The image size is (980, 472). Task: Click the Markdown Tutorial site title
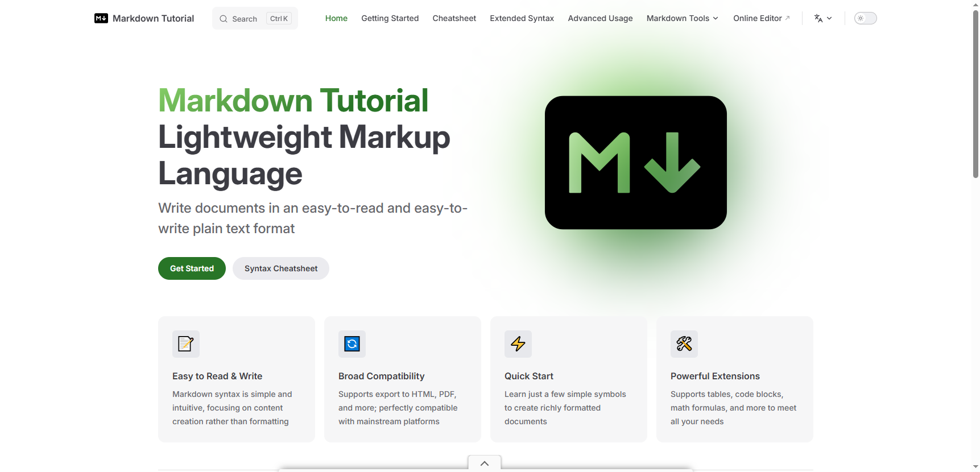[x=154, y=18]
